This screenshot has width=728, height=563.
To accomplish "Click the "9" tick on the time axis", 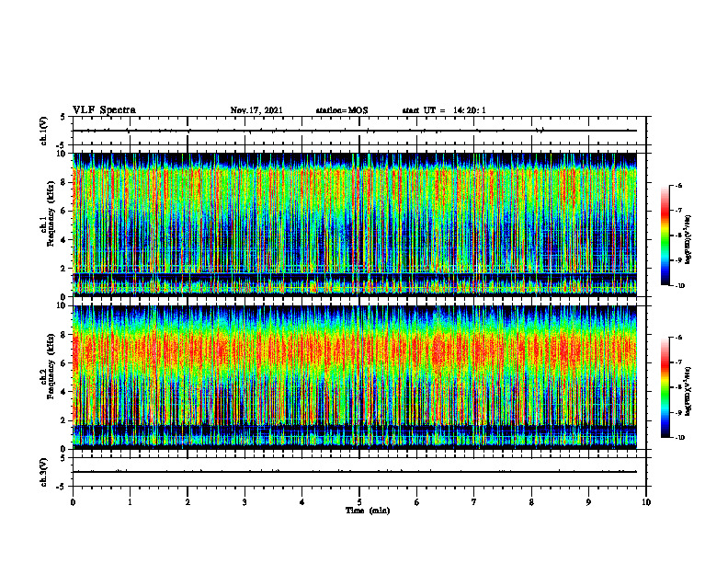I will coord(588,502).
